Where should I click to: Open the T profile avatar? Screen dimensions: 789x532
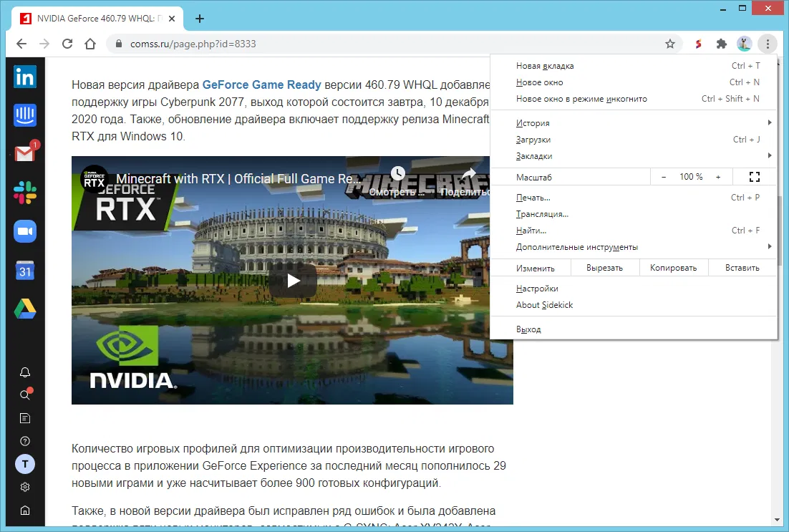pos(24,464)
